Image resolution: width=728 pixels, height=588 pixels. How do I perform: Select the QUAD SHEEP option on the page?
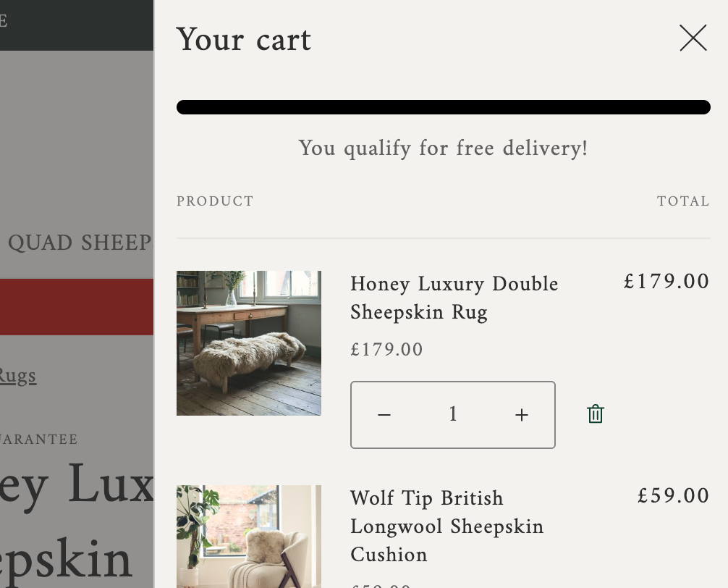point(79,243)
